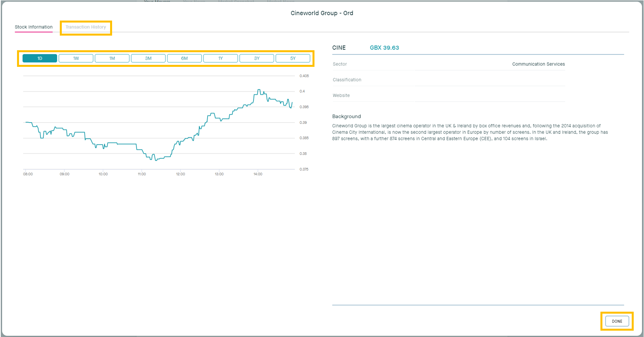Click the Classification field label
This screenshot has height=337, width=644.
pyautogui.click(x=347, y=80)
